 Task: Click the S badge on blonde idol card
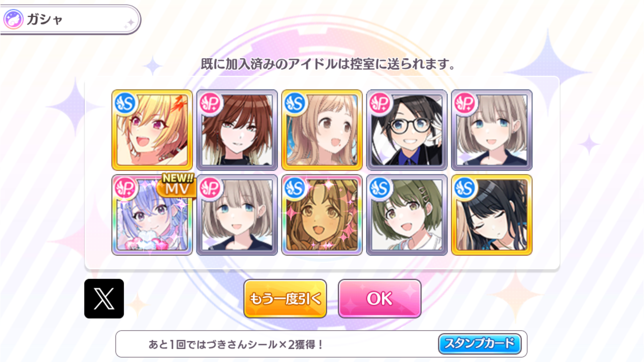coord(125,103)
